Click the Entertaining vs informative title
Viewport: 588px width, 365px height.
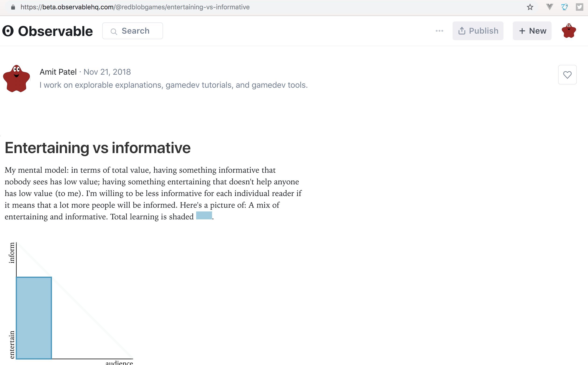tap(98, 148)
